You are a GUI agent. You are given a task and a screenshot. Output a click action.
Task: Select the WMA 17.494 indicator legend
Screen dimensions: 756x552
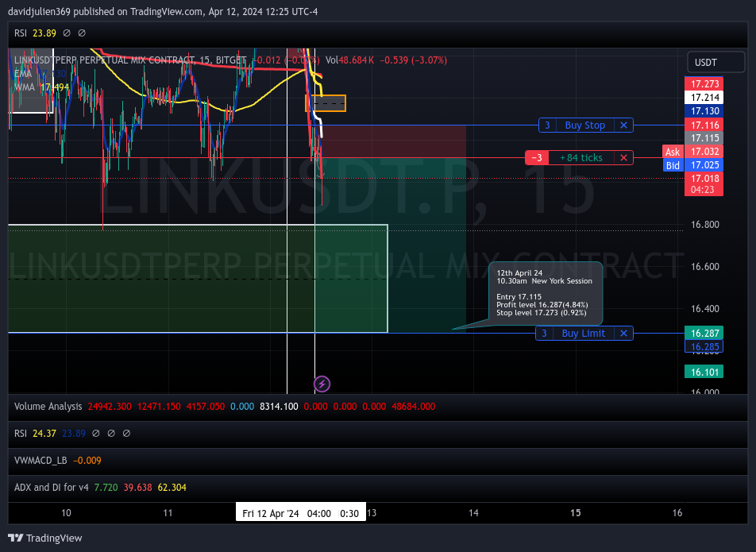[41, 87]
